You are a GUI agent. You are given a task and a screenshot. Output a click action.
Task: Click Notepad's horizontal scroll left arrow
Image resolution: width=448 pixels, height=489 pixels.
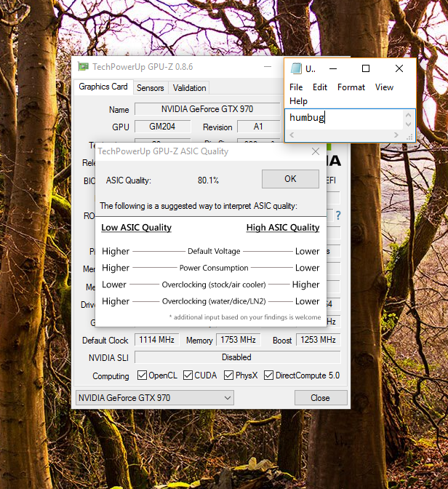pyautogui.click(x=292, y=135)
